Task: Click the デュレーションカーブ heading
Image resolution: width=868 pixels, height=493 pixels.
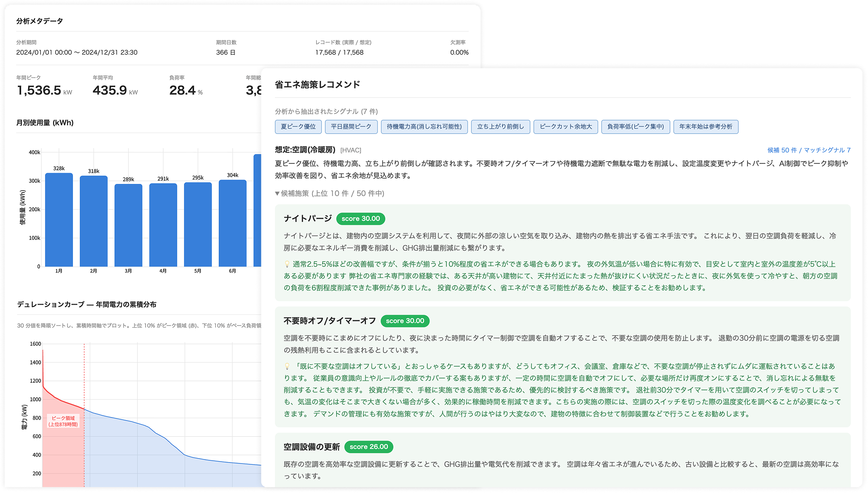Action: point(87,305)
